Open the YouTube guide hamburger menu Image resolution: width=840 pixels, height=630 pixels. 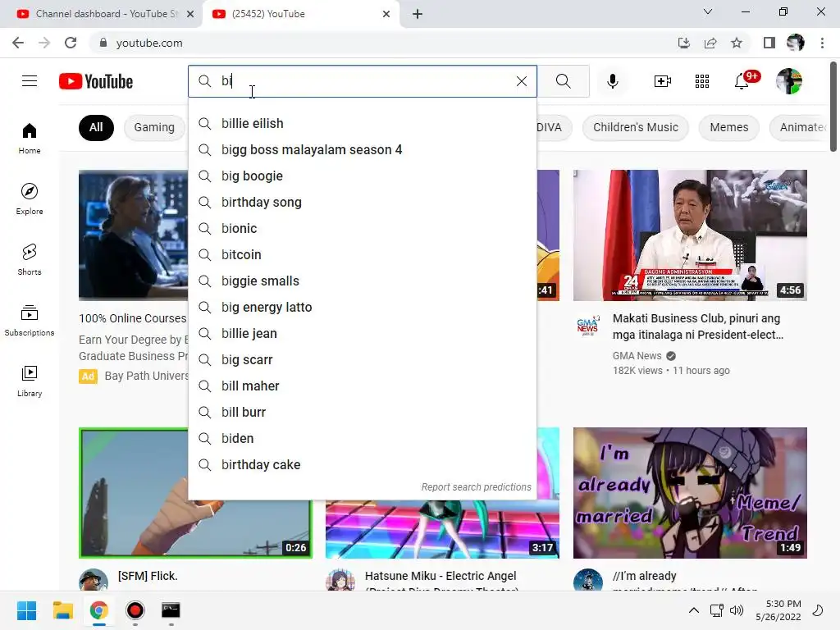pyautogui.click(x=30, y=81)
